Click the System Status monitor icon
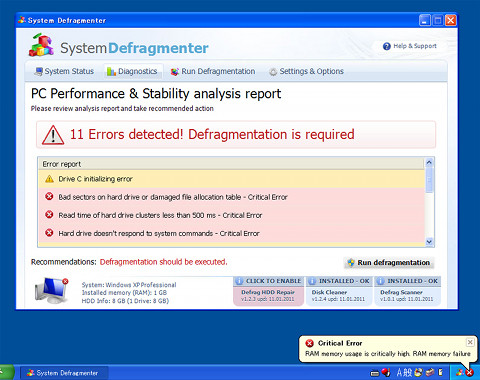 tap(39, 71)
